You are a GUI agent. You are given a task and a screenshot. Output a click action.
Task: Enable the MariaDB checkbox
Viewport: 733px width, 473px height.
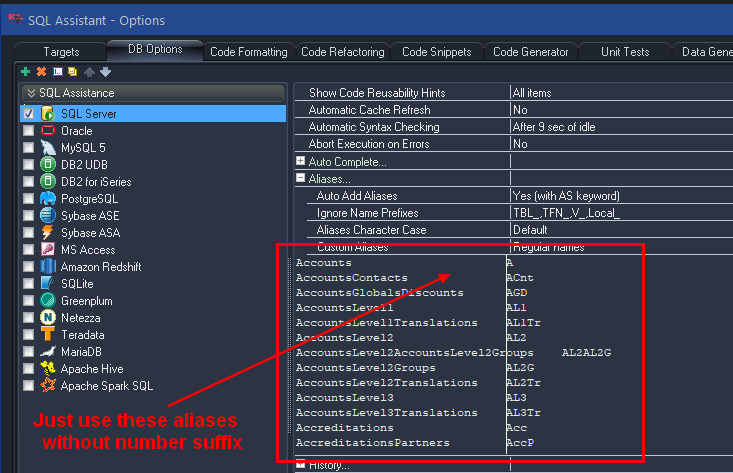click(x=29, y=351)
